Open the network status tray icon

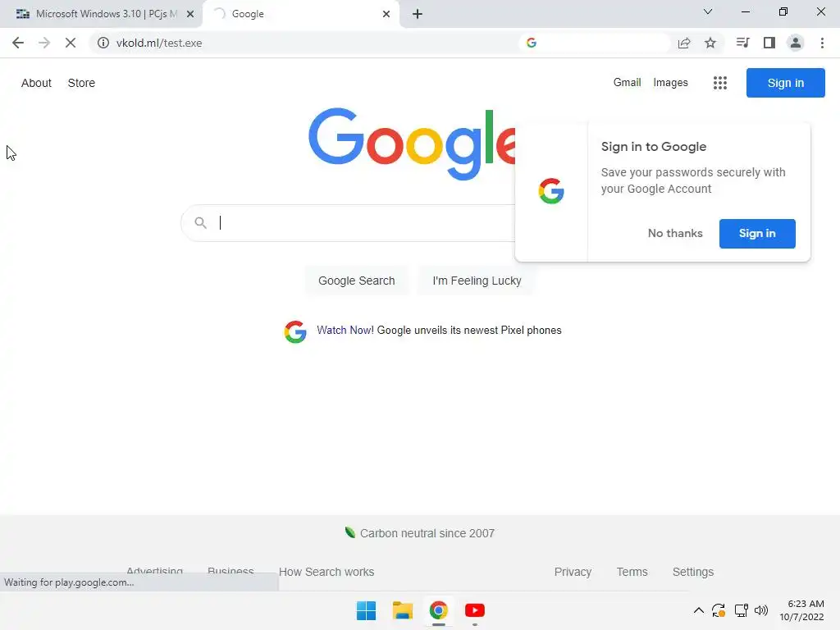point(742,610)
